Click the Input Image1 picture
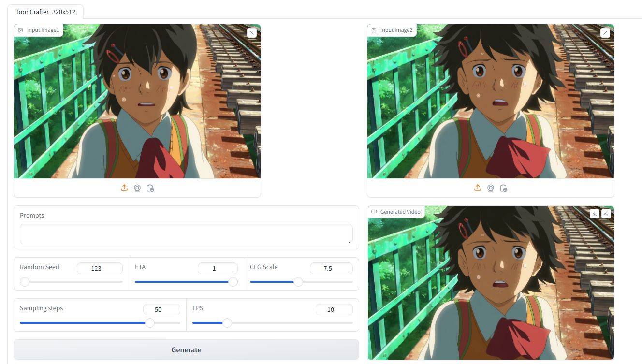 pos(137,102)
